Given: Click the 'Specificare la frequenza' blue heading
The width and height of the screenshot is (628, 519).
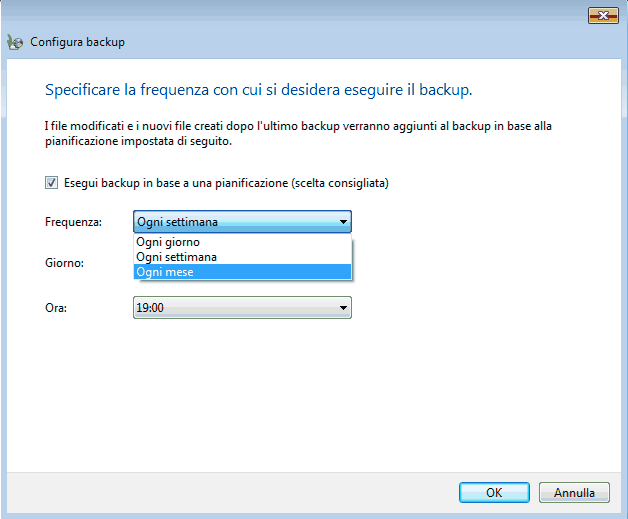Looking at the screenshot, I should (258, 90).
